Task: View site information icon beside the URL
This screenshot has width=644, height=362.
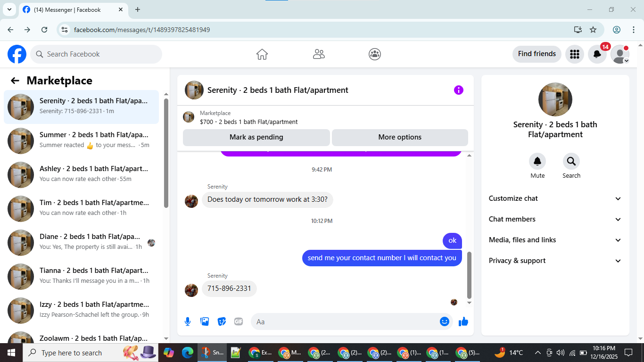Action: click(x=65, y=30)
